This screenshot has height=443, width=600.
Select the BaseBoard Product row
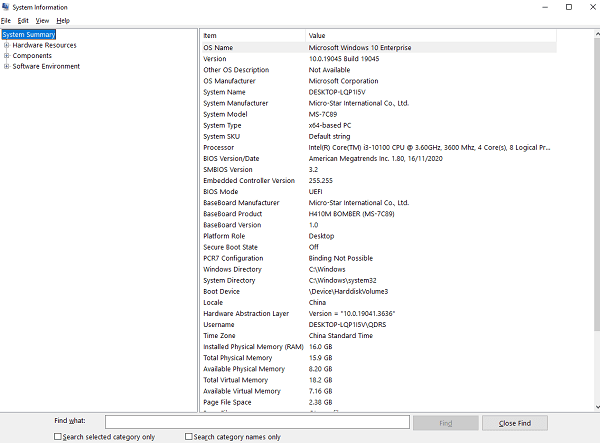378,214
